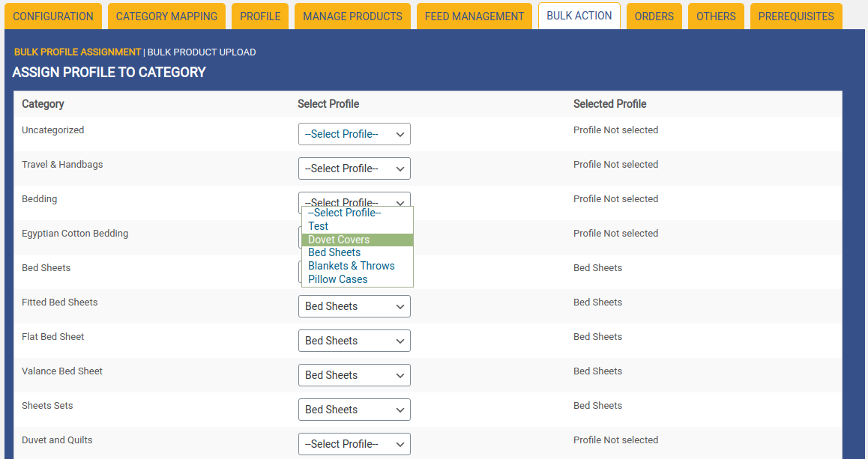Expand the profile dropdown for Uncategorized
The width and height of the screenshot is (868, 459).
pyautogui.click(x=354, y=134)
